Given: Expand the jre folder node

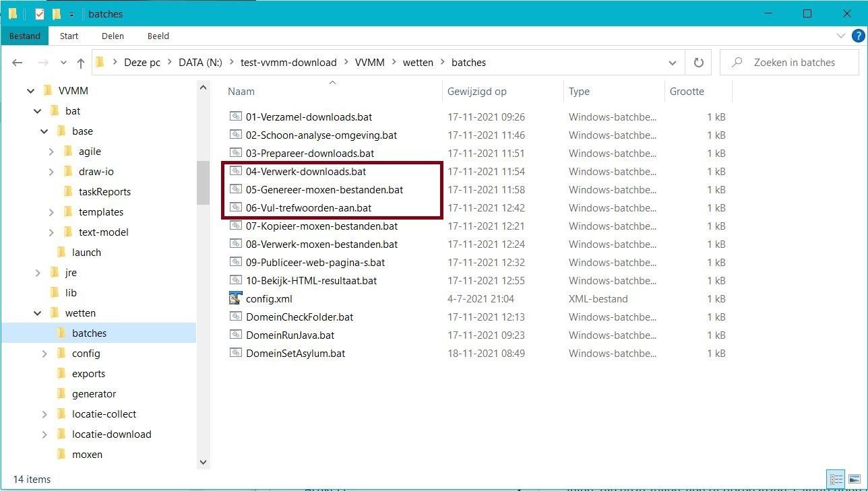Looking at the screenshot, I should pyautogui.click(x=38, y=273).
